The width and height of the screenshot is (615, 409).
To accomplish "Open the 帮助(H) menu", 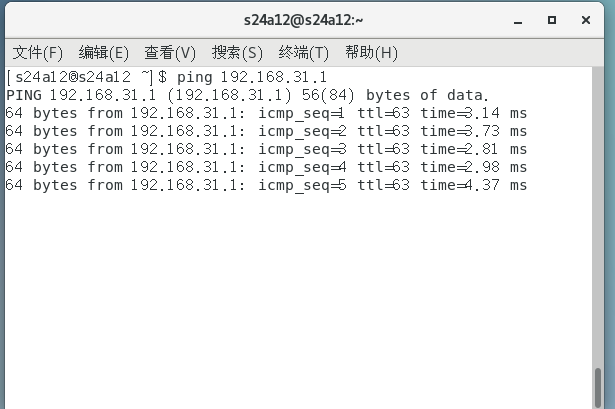I will click(x=371, y=52).
